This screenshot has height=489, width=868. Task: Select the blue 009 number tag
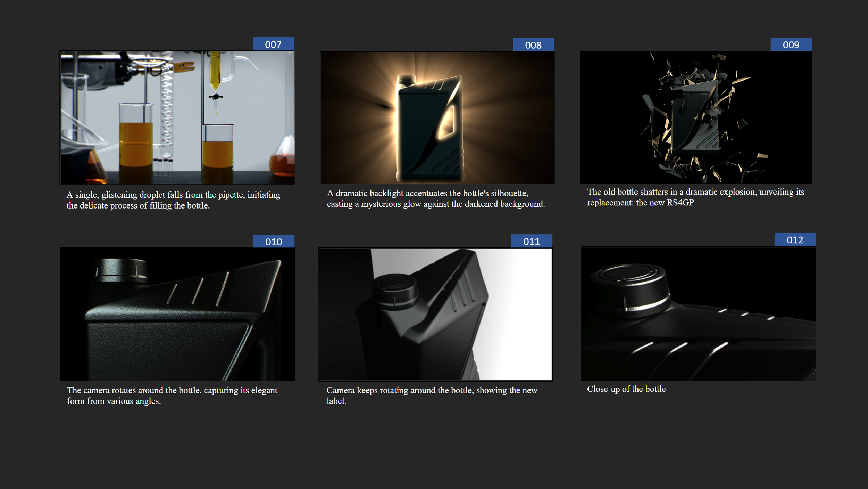click(791, 45)
